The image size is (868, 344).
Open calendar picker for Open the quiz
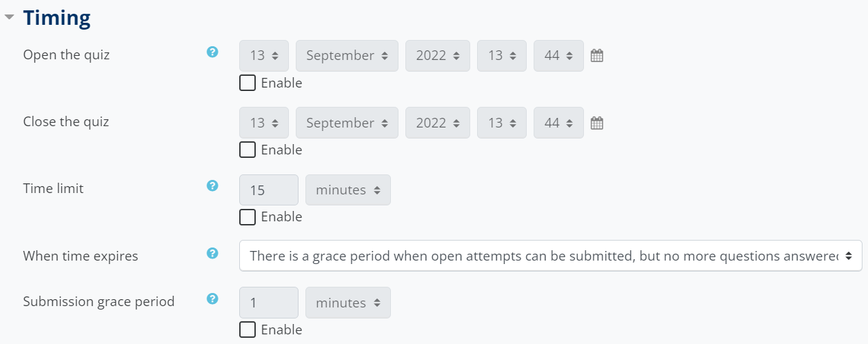point(597,56)
